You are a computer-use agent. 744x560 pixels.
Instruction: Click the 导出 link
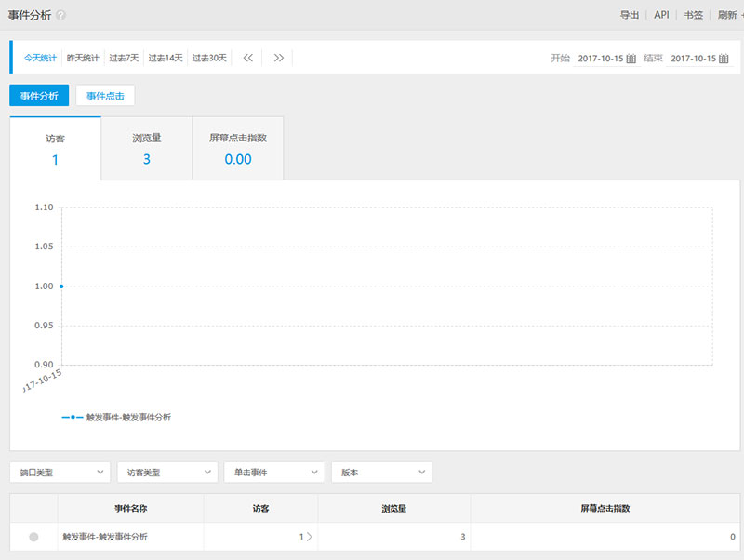(x=630, y=15)
